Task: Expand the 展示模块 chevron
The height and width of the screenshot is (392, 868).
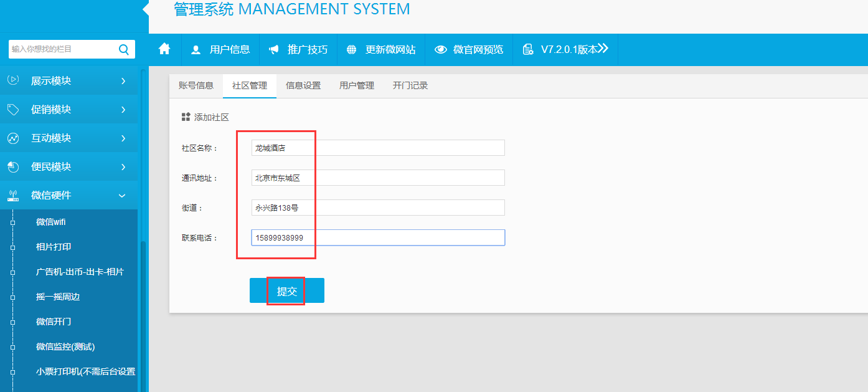Action: [123, 81]
